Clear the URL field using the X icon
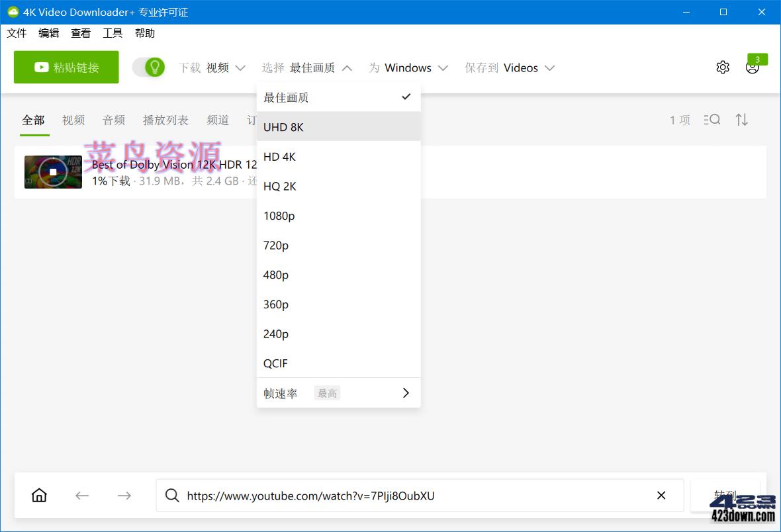Screen dimensions: 781x532 [x=661, y=495]
